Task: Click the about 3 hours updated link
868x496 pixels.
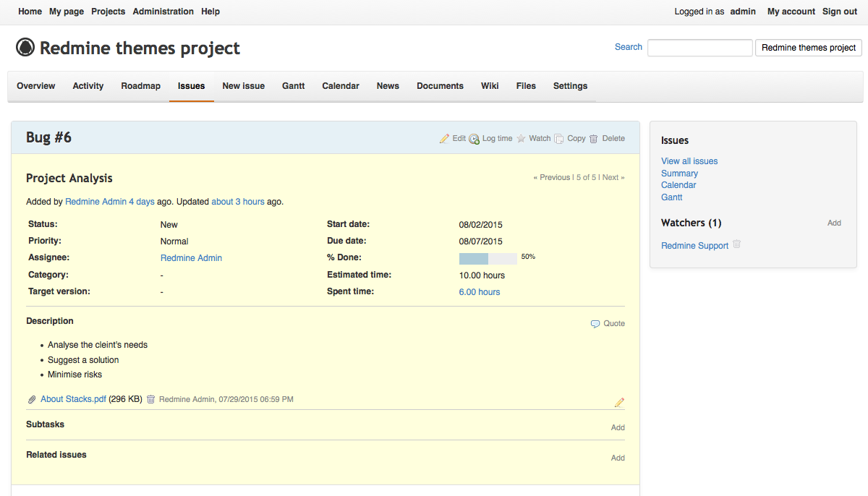Action: pyautogui.click(x=238, y=202)
